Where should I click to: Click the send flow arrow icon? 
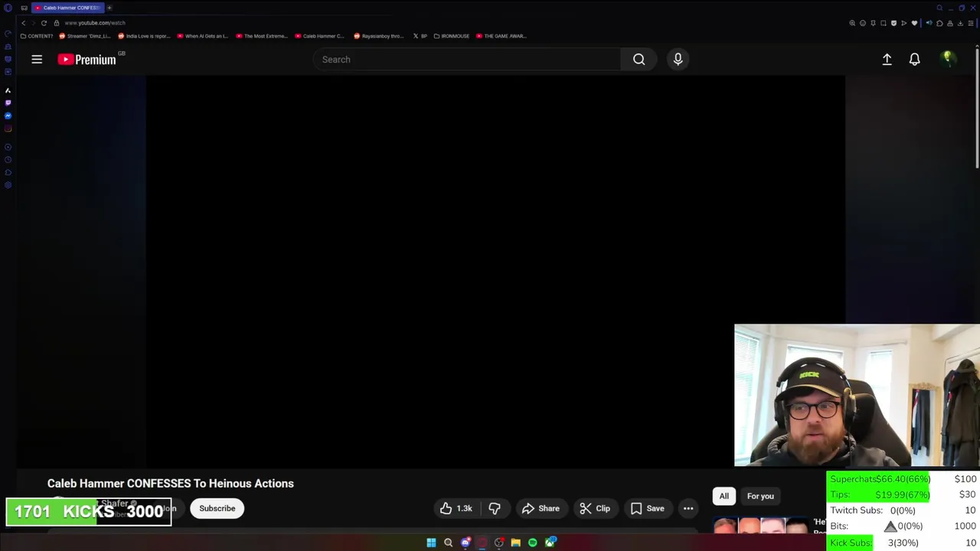pos(903,23)
